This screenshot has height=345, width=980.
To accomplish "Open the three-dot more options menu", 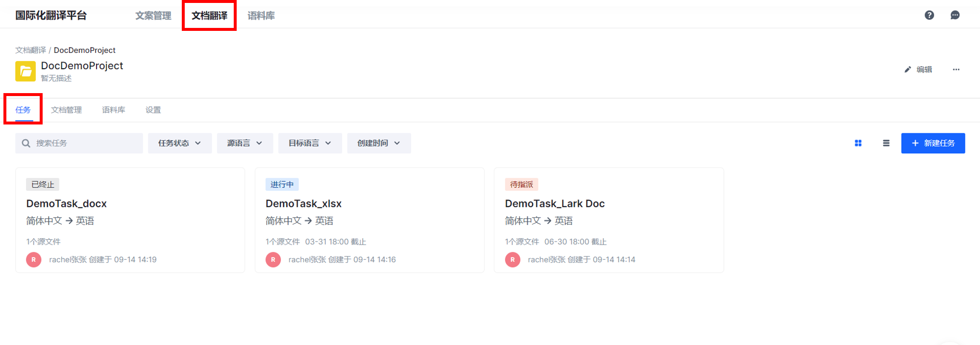I will tap(956, 70).
